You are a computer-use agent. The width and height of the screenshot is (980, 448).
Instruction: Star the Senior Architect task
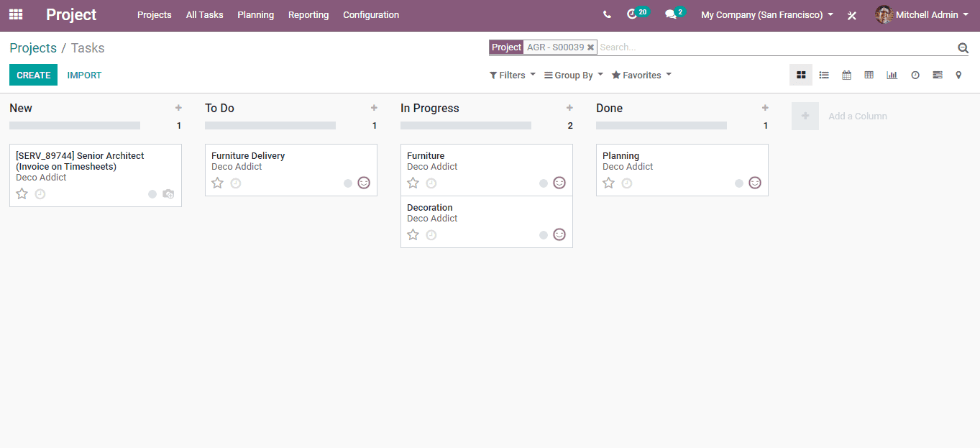(22, 193)
